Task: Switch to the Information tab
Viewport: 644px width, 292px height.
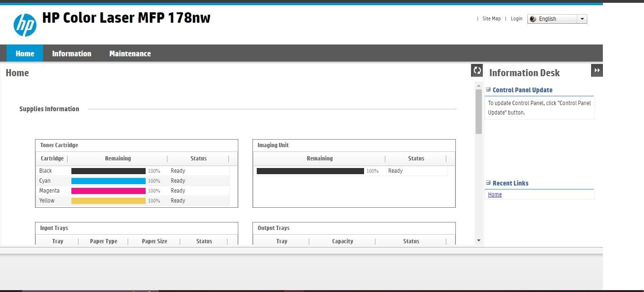Action: (71, 53)
